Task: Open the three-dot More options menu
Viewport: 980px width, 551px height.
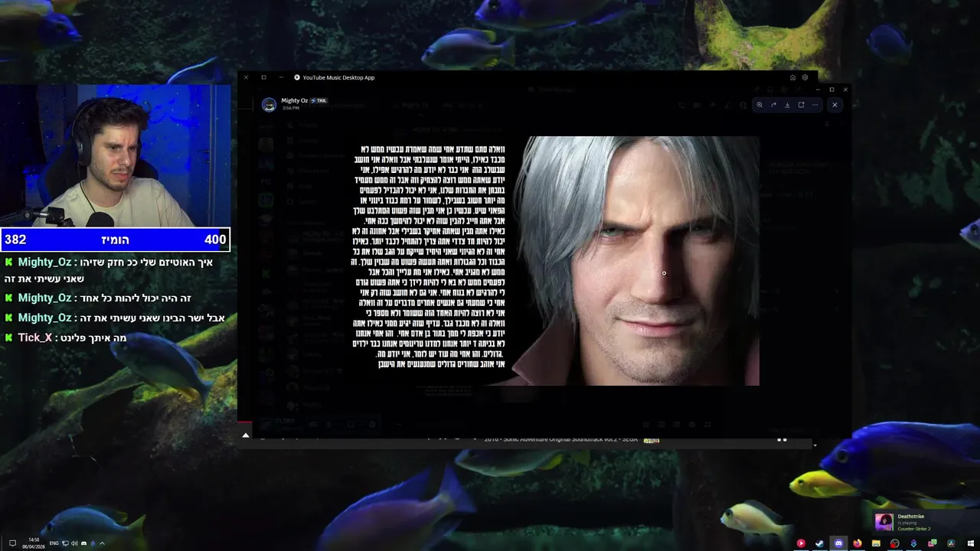Action: coord(815,105)
